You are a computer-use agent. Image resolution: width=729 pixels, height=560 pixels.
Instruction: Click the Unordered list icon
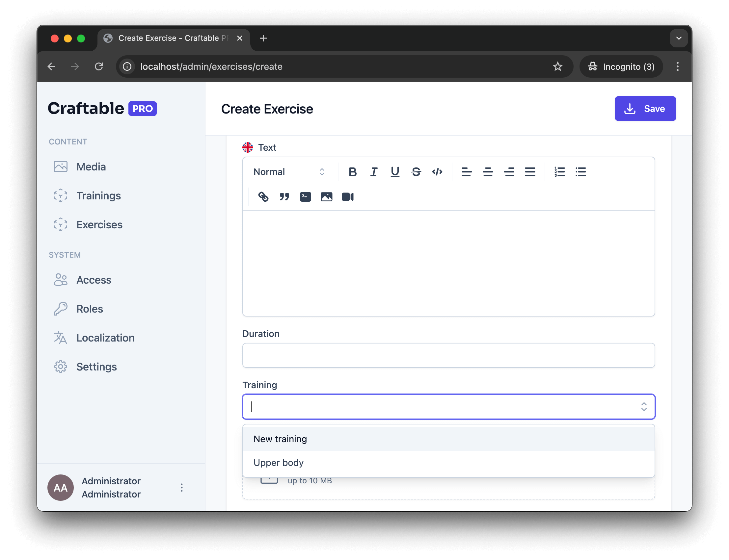(580, 171)
